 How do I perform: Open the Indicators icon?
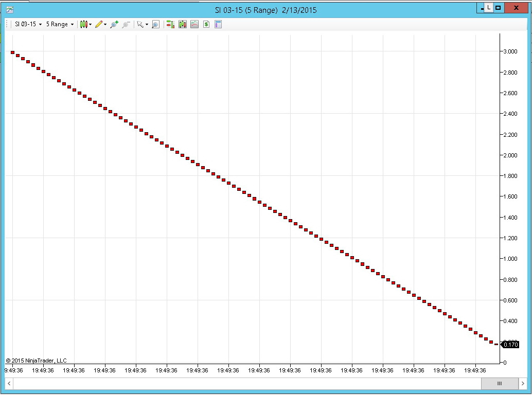(x=194, y=24)
